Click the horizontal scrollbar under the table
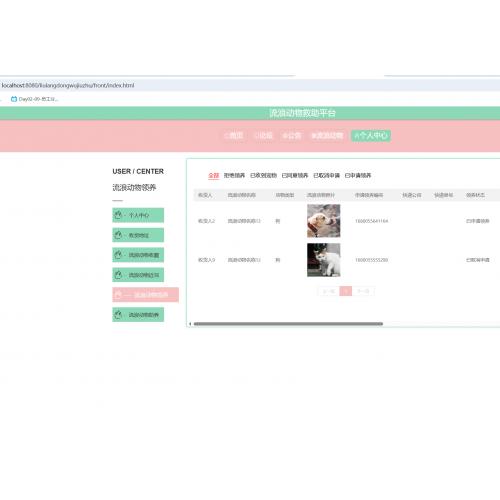Image resolution: width=500 pixels, height=500 pixels. (288, 324)
